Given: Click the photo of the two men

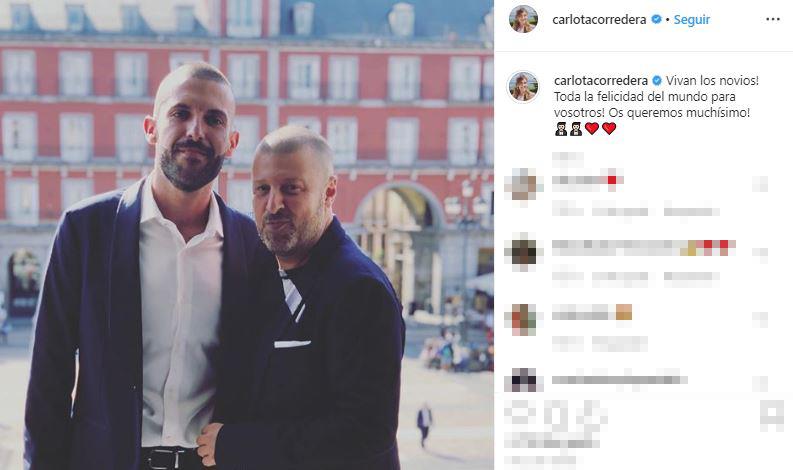Looking at the screenshot, I should (x=247, y=235).
